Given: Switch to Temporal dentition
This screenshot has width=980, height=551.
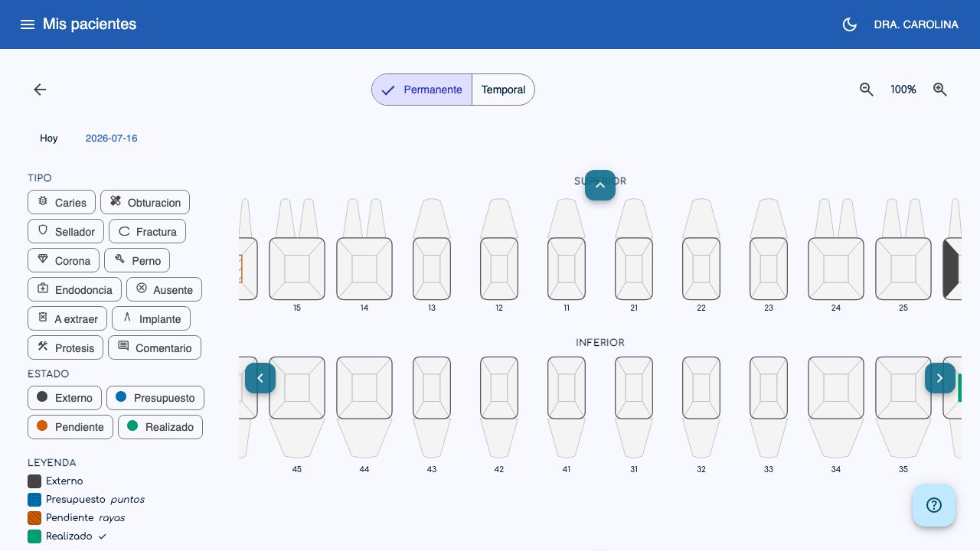Looking at the screenshot, I should point(503,90).
